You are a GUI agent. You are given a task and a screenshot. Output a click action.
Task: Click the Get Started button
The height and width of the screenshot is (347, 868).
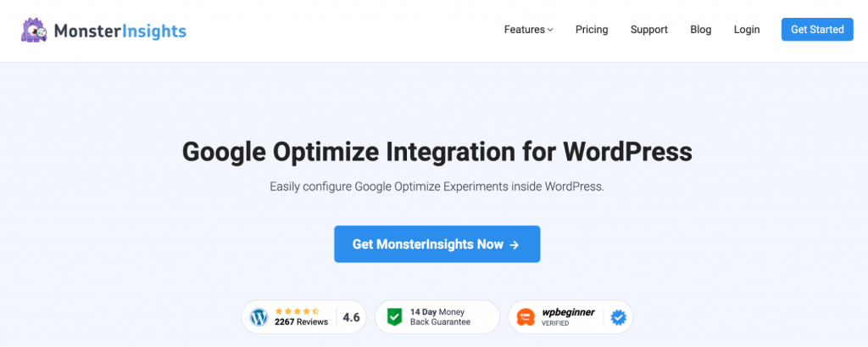817,30
